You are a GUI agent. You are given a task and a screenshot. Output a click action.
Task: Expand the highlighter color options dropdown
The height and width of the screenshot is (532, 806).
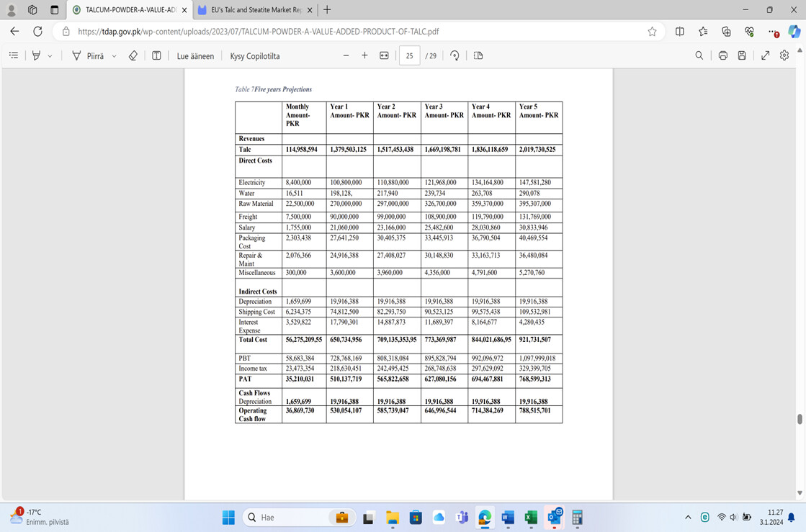point(50,56)
